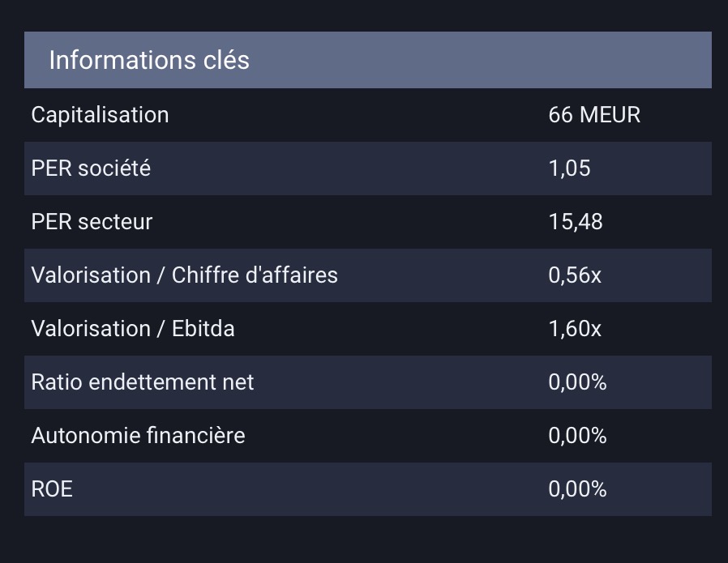Viewport: 728px width, 563px height.
Task: Select the ROE label
Action: (x=52, y=489)
